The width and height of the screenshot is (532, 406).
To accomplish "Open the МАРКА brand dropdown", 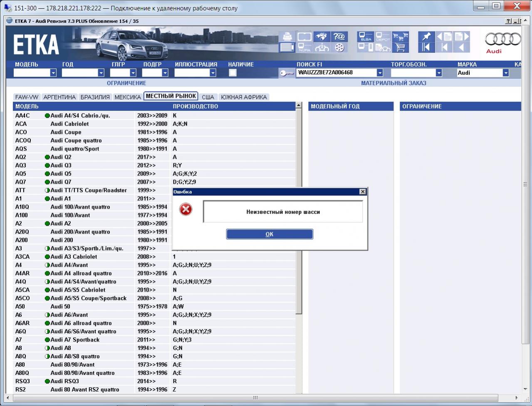I will 505,73.
